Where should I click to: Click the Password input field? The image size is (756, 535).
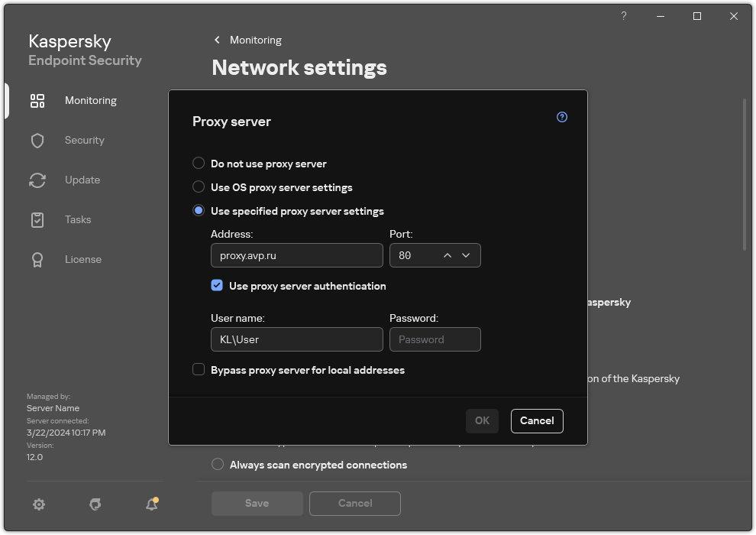click(435, 339)
